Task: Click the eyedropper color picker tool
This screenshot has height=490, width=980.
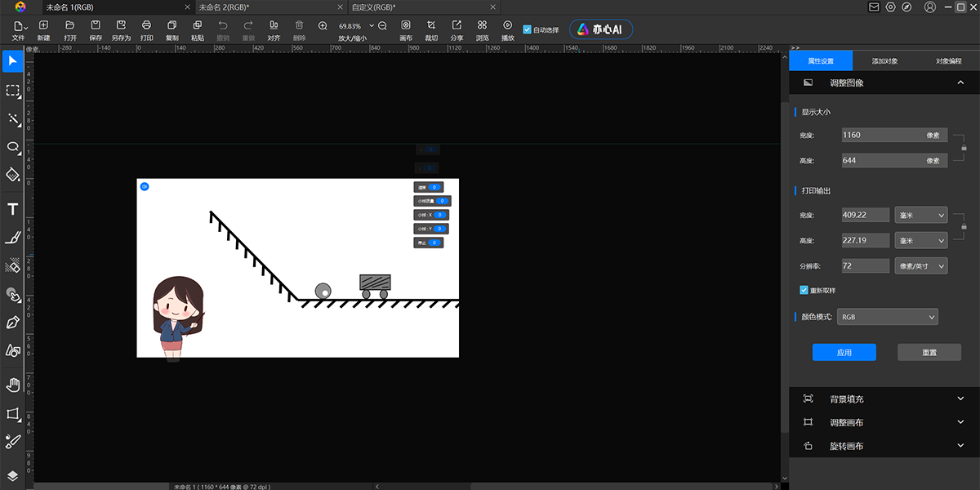Action: click(x=12, y=442)
